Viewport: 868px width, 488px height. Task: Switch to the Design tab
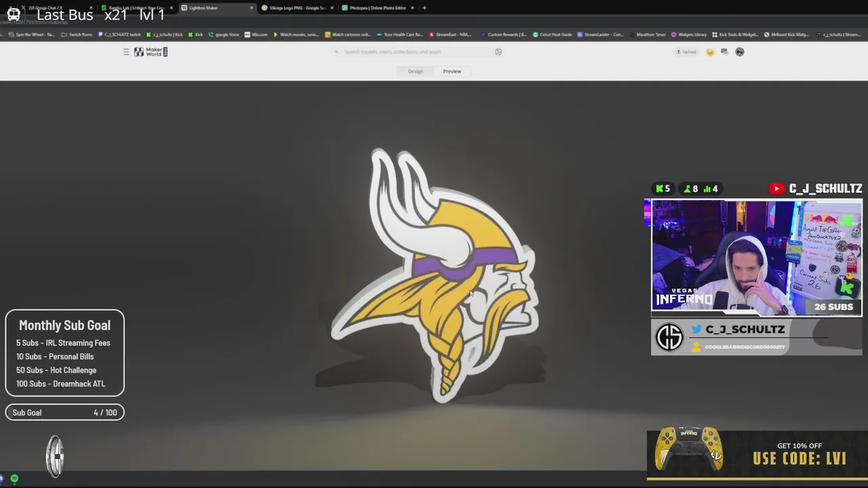(416, 71)
